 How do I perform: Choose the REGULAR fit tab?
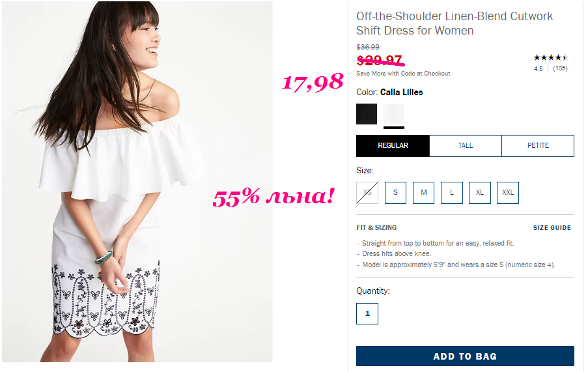coord(393,145)
